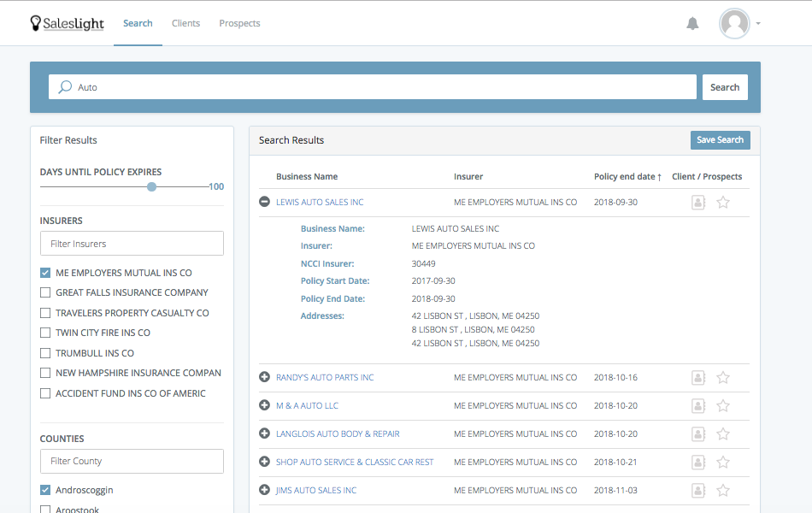This screenshot has height=513, width=812.
Task: Check Great Falls Insurance Company filter
Action: [x=45, y=292]
